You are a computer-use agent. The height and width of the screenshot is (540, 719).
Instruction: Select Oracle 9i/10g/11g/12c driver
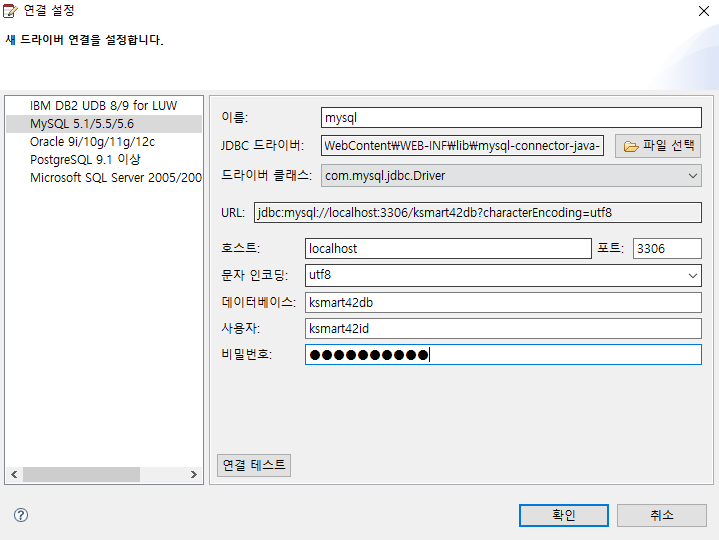(x=104, y=142)
